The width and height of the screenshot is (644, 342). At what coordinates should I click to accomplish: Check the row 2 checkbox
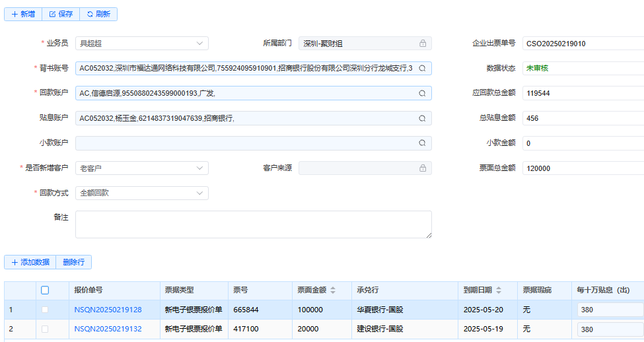click(x=45, y=329)
